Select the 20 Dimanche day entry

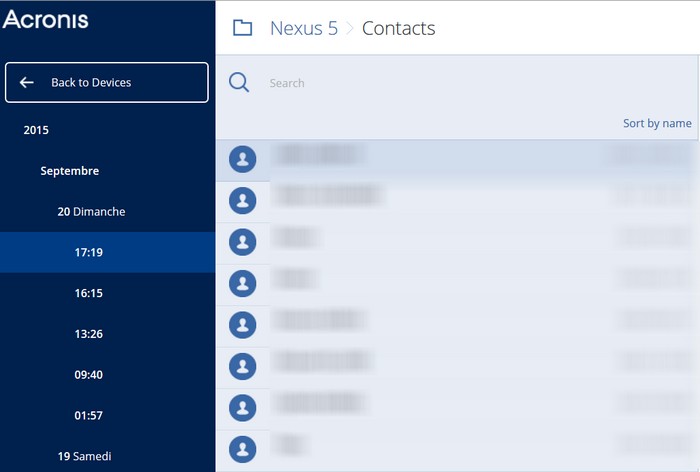click(91, 212)
